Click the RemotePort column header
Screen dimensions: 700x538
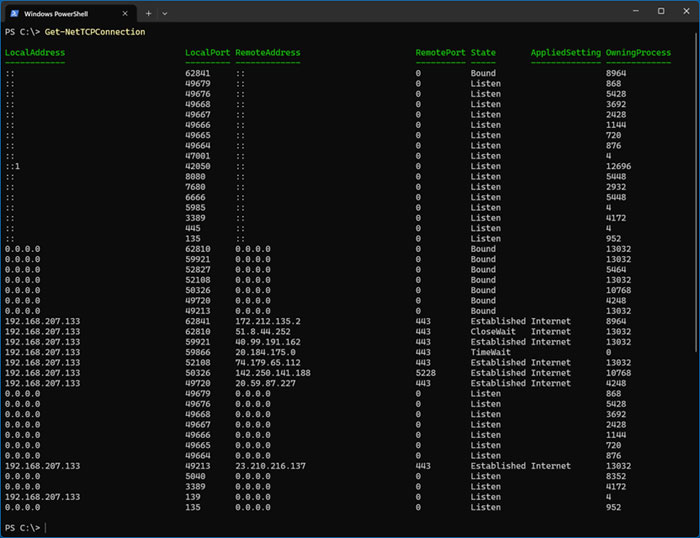pos(440,52)
